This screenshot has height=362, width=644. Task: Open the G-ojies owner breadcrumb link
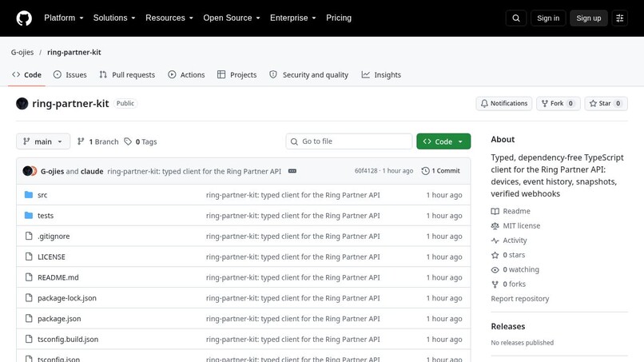tap(22, 52)
